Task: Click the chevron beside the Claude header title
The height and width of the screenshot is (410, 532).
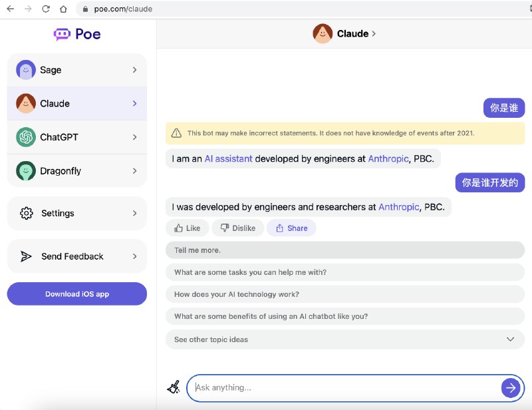Action: 374,34
